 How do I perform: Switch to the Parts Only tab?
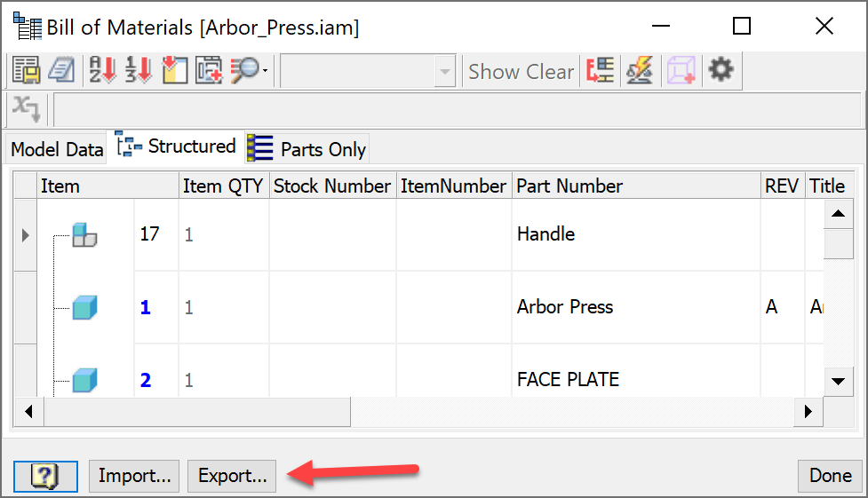click(307, 149)
